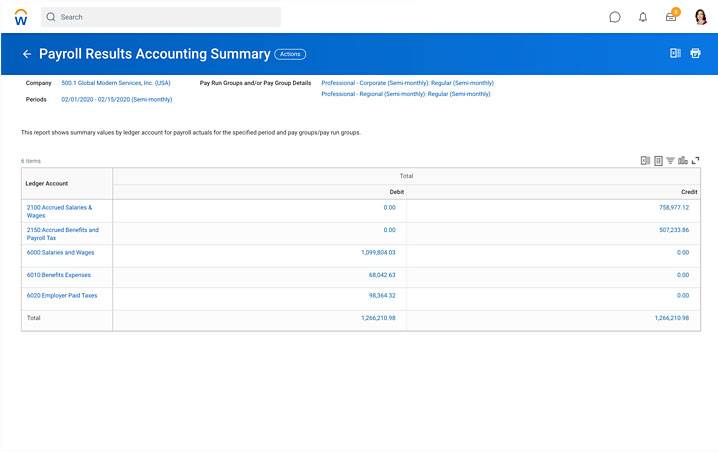Click the table filter icon
Screen dimensions: 718x452
pyautogui.click(x=670, y=160)
